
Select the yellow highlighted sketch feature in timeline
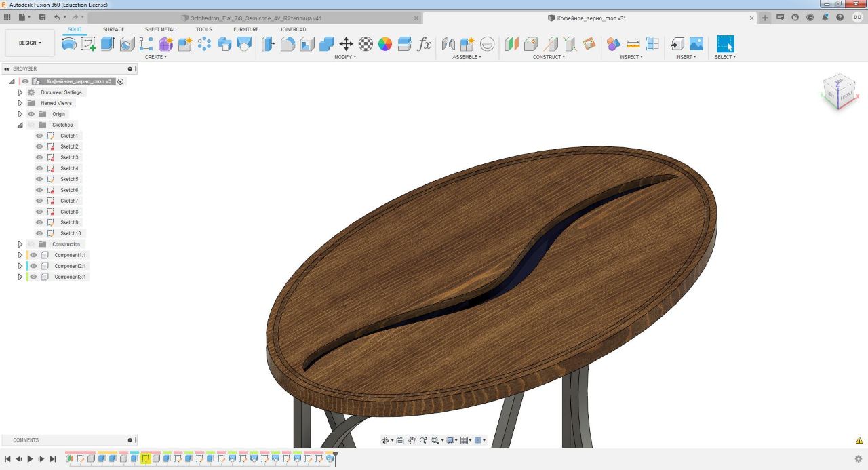pyautogui.click(x=145, y=458)
